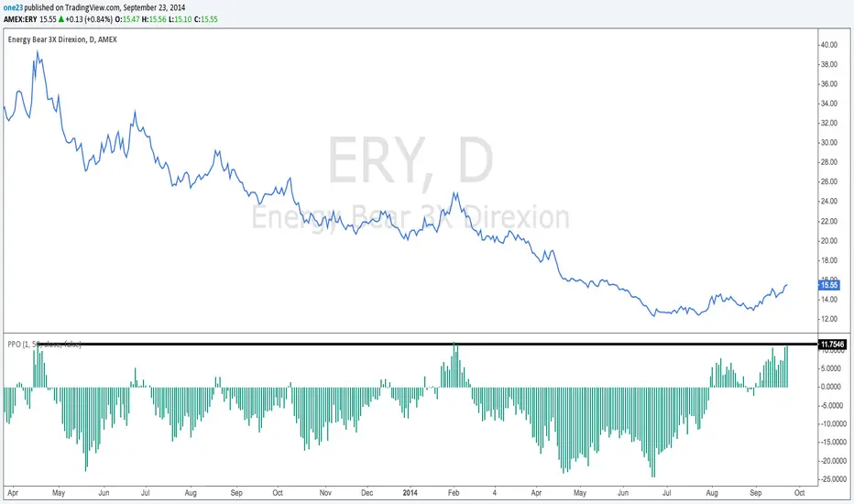854x504 pixels.
Task: Click the Nov time axis label
Action: pyautogui.click(x=325, y=493)
